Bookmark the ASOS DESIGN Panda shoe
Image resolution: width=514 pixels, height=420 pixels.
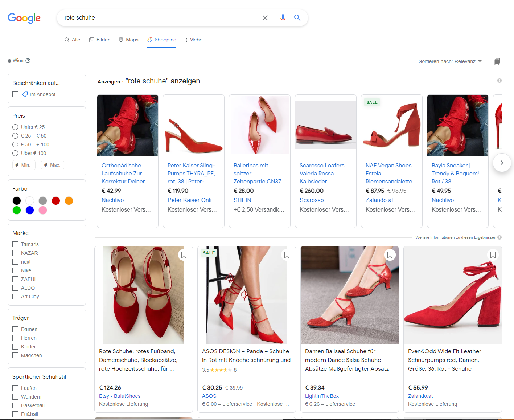[287, 255]
